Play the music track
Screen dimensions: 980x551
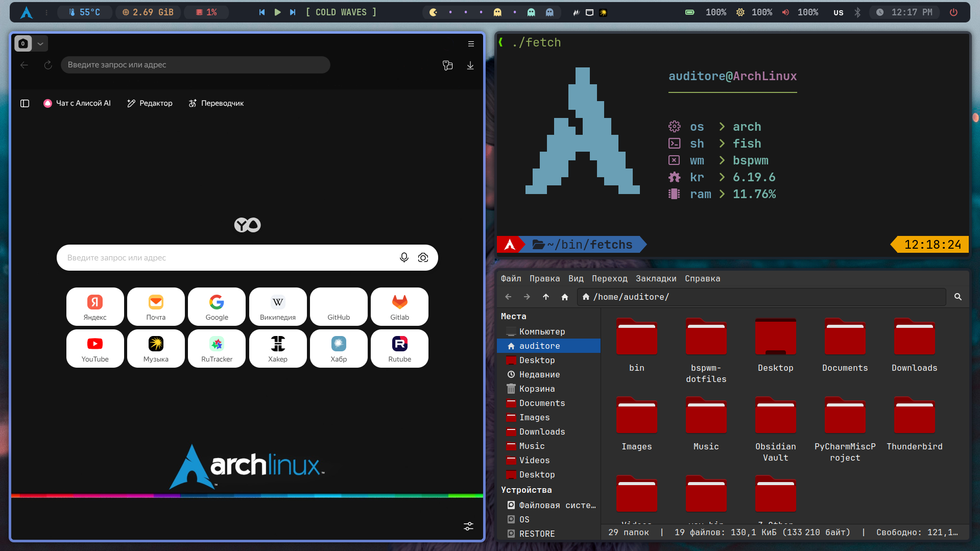[277, 12]
